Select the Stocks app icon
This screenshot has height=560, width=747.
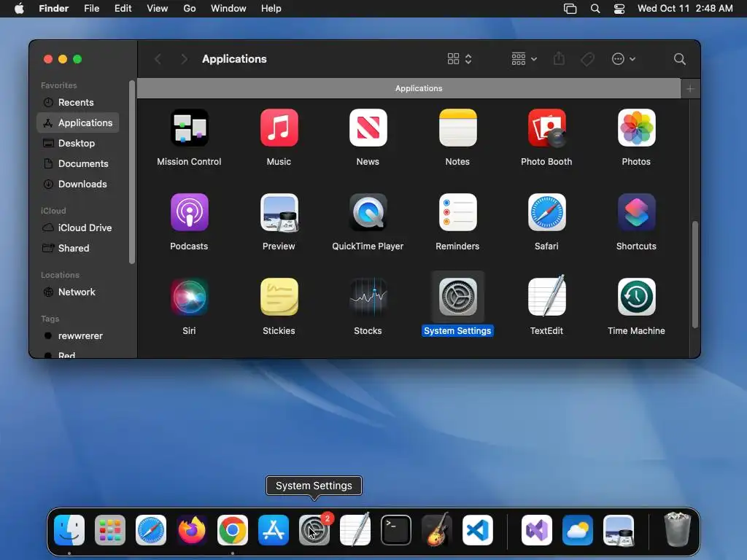coord(368,297)
